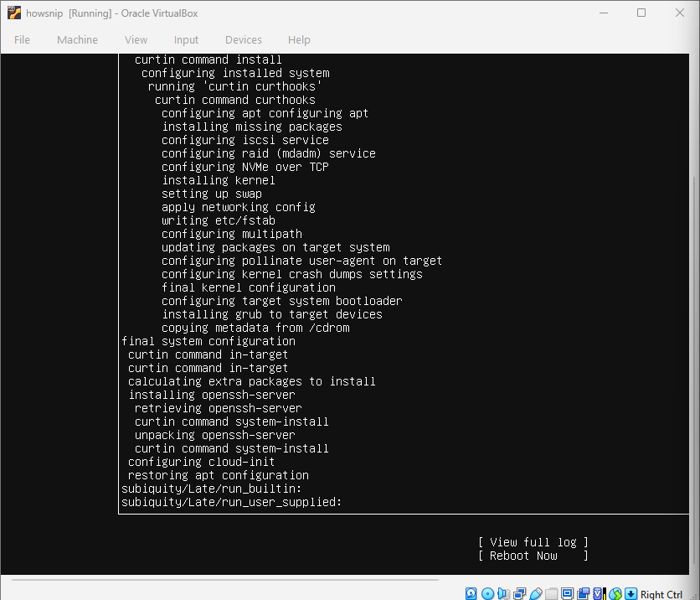
Task: Click the line 'configuring iscsi service'
Action: tap(245, 140)
